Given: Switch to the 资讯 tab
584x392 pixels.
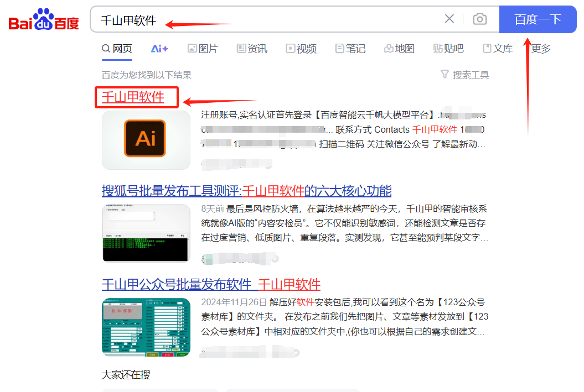Looking at the screenshot, I should [252, 49].
